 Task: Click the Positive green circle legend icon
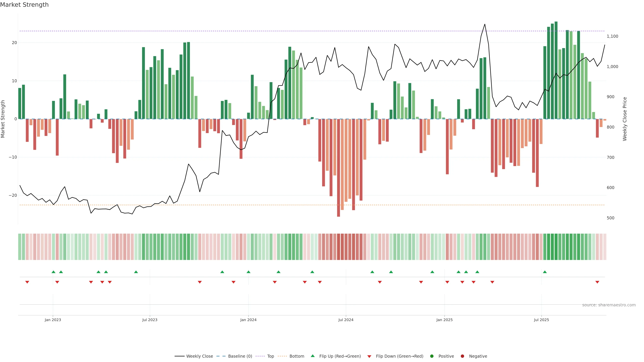point(432,356)
